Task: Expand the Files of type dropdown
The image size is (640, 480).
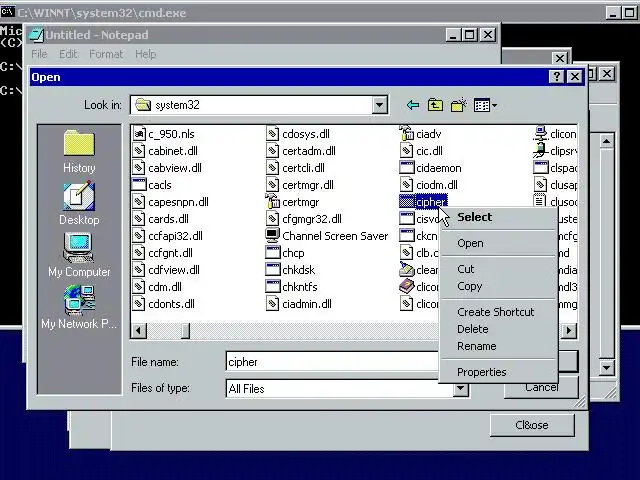Action: tap(460, 389)
